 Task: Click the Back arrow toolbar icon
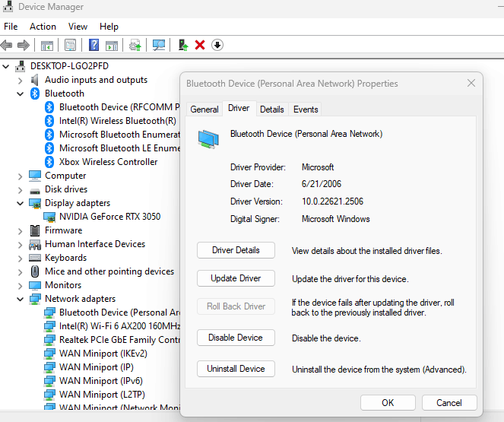point(6,45)
